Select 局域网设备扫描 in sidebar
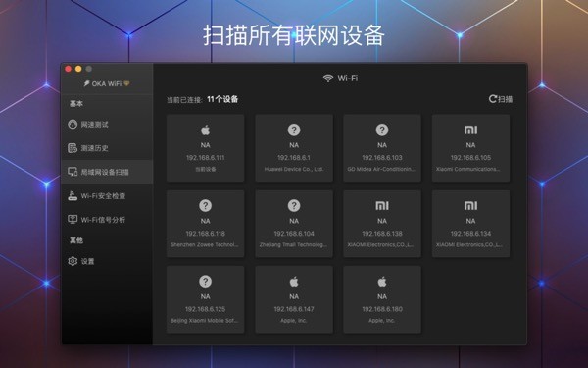Image resolution: width=588 pixels, height=368 pixels. pyautogui.click(x=107, y=172)
